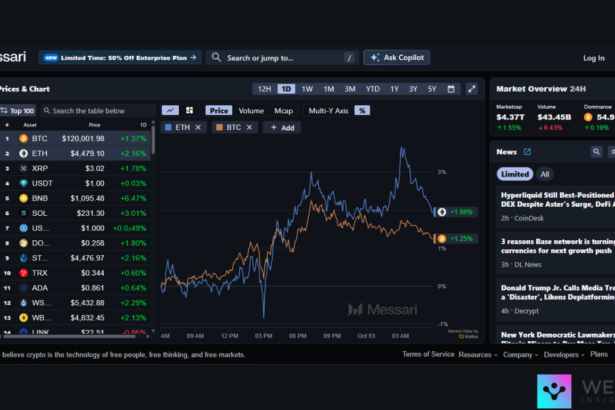Toggle percent (%) display mode
The width and height of the screenshot is (615, 410).
361,110
